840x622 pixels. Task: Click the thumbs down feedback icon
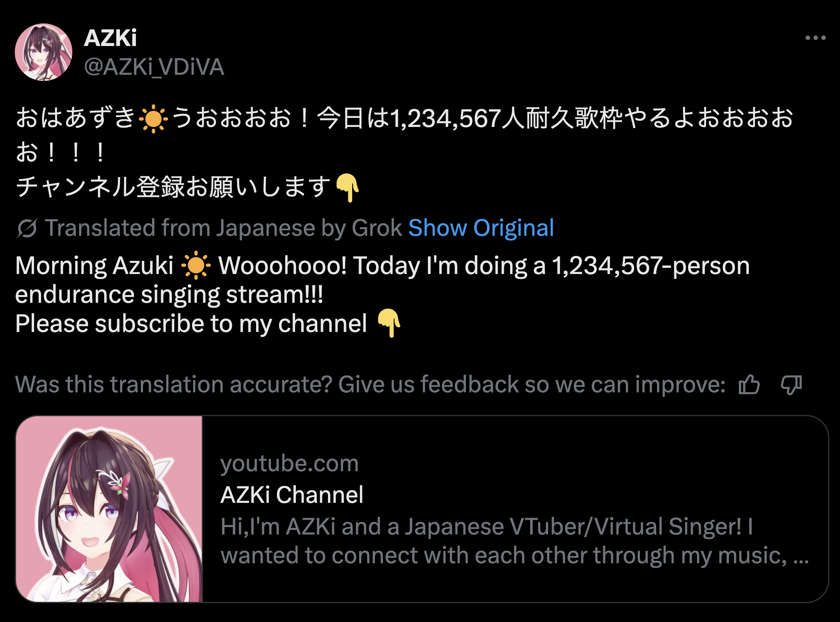792,385
